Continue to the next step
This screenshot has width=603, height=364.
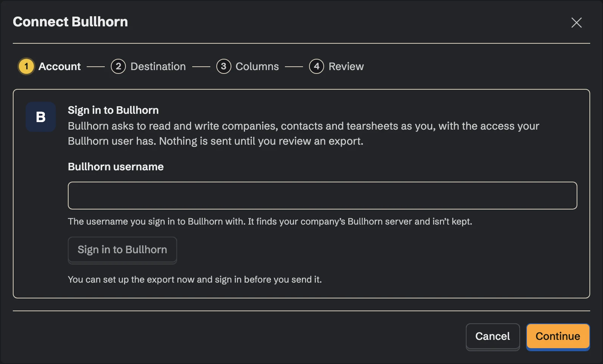[x=558, y=336]
